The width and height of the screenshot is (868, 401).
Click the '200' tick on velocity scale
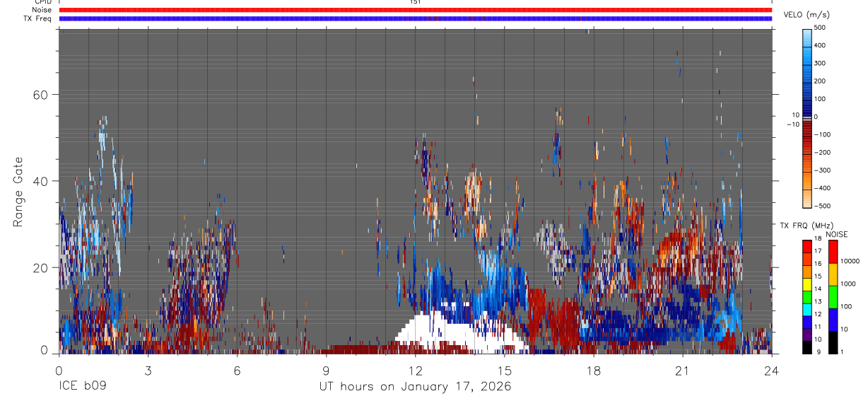pyautogui.click(x=820, y=81)
